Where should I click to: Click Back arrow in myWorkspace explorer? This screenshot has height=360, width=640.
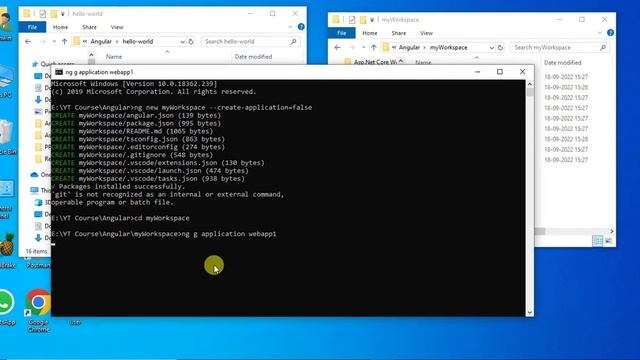337,47
